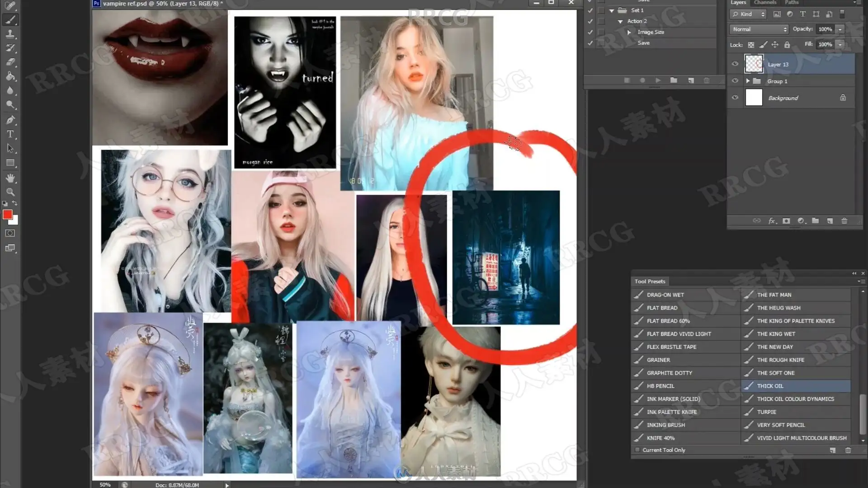Viewport: 868px width, 488px height.
Task: Select the Hand tool
Action: [10, 178]
